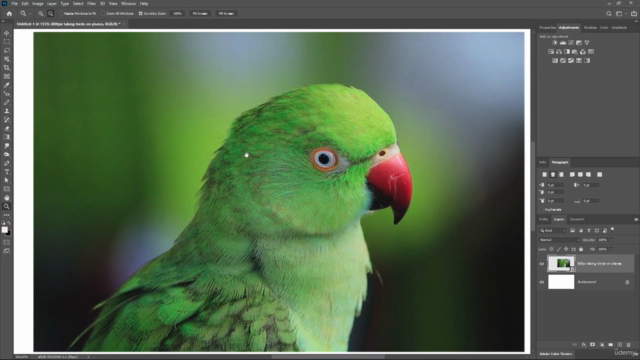The width and height of the screenshot is (640, 360).
Task: Select the Eraser tool
Action: click(x=7, y=128)
